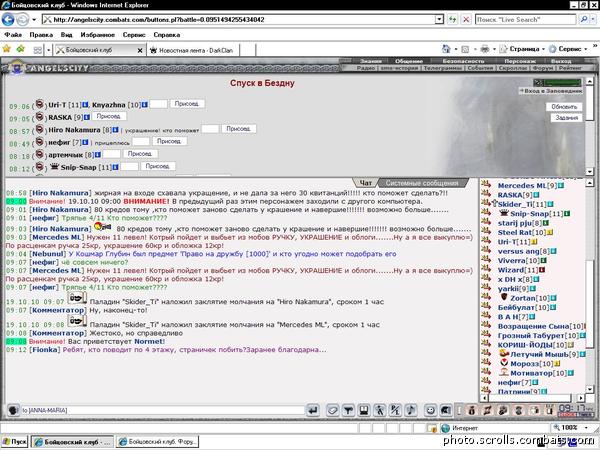Click private message icon beside Steel Rat

point(486,232)
